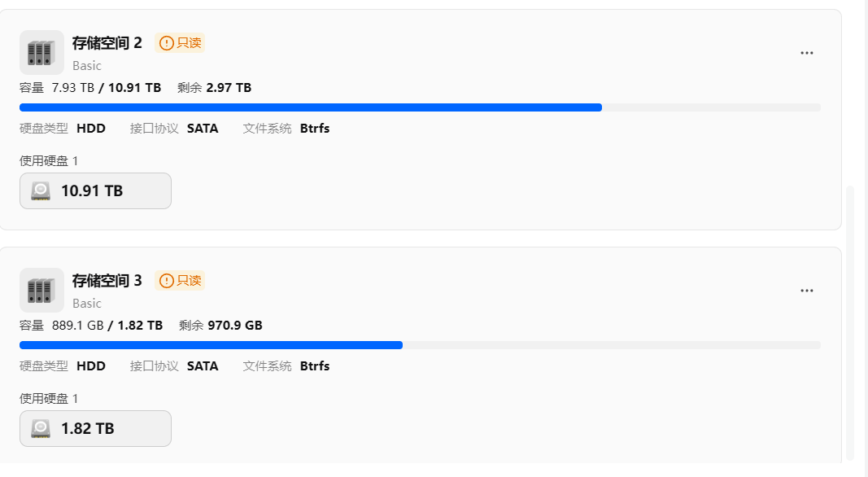
Task: Click the Btrfs file system value in 存储空间 2
Action: point(315,129)
